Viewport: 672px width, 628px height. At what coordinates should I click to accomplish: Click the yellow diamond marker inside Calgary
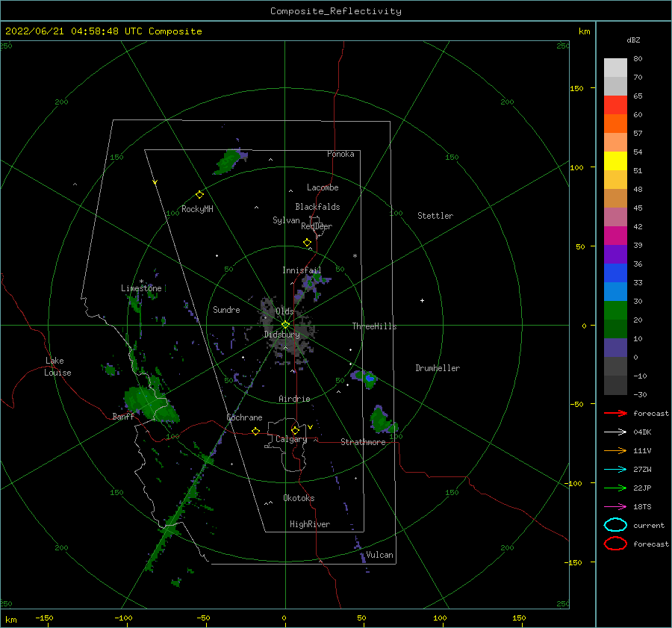(295, 430)
